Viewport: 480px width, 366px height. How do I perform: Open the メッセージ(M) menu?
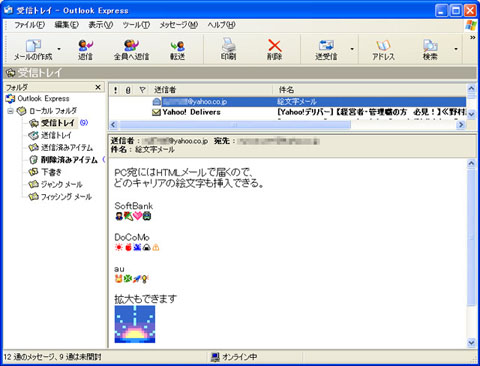click(x=179, y=25)
